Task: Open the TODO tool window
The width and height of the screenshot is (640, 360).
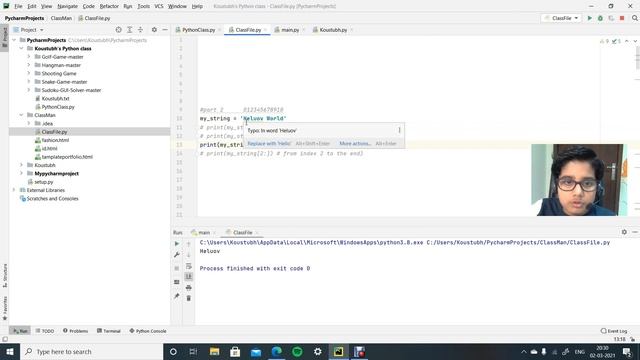Action: [45, 331]
